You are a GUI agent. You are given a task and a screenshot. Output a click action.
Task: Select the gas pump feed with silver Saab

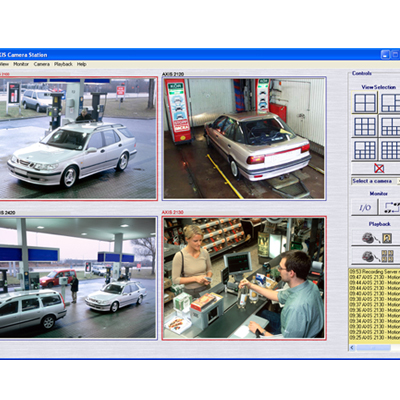click(x=78, y=138)
